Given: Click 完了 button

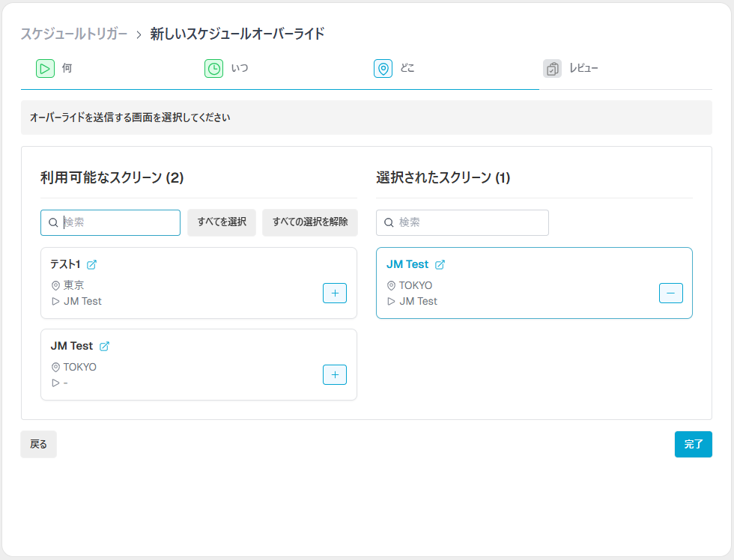Looking at the screenshot, I should 694,444.
